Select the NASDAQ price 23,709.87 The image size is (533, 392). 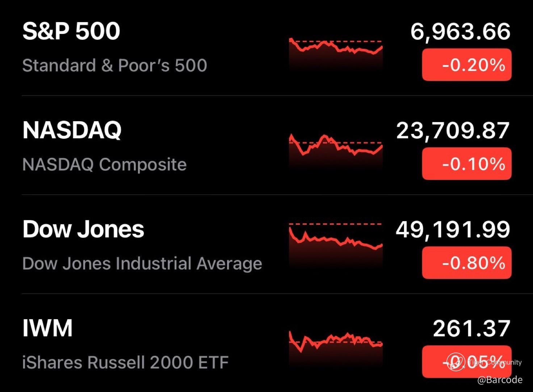[x=453, y=130]
